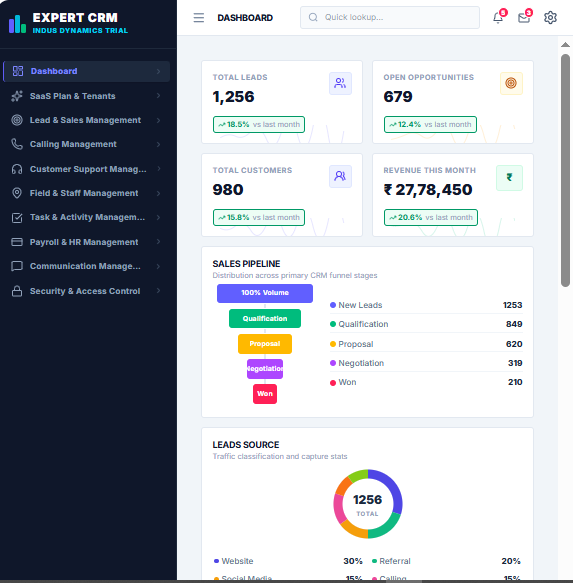This screenshot has height=583, width=573.
Task: Expand the Payroll & HR Management chevron
Action: point(159,242)
